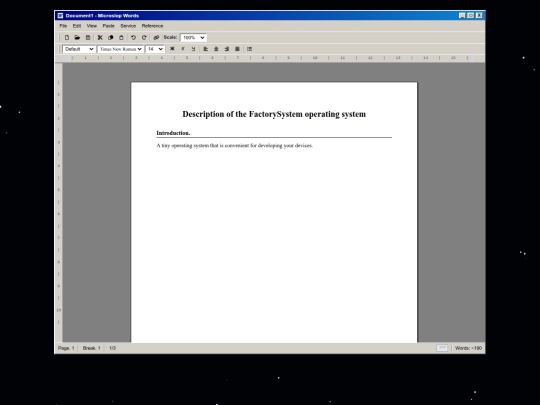Toggle bold formatting

[172, 49]
